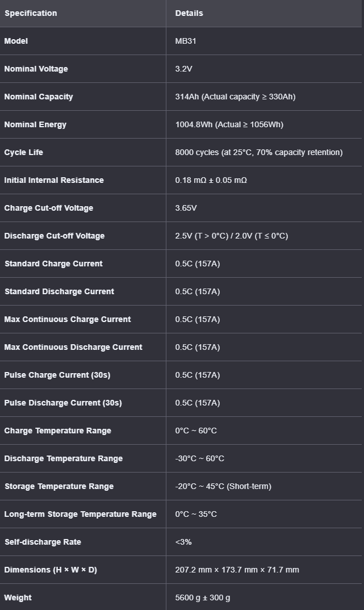Select the <3% self-discharge rate value
The height and width of the screenshot is (610, 364).
(183, 542)
